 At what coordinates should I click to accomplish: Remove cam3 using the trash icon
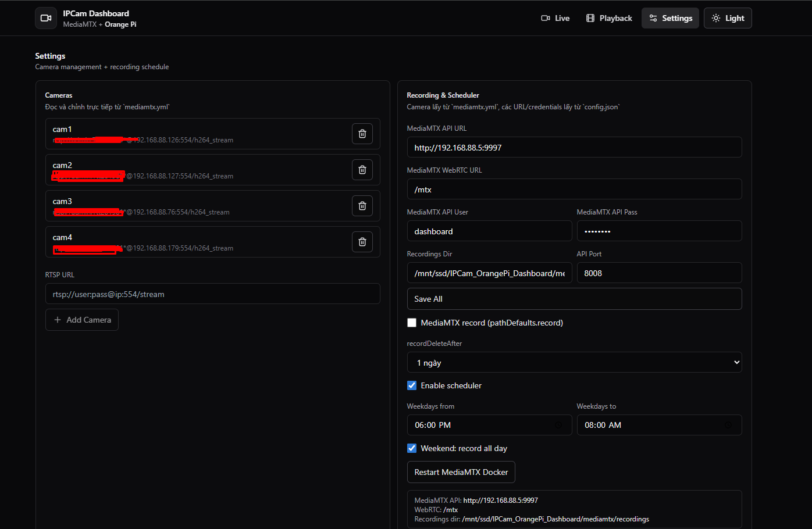[362, 206]
